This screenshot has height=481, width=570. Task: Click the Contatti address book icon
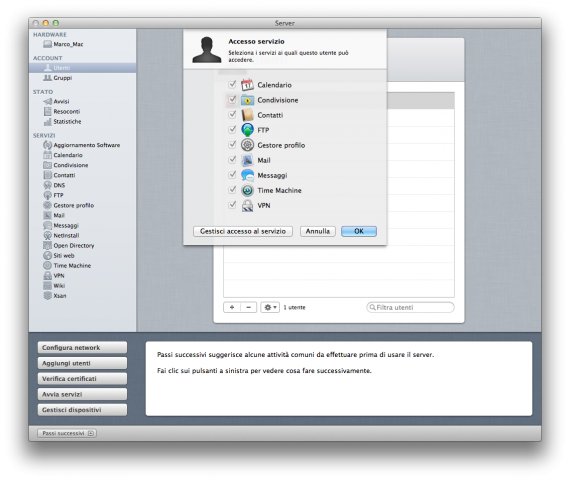tap(247, 115)
